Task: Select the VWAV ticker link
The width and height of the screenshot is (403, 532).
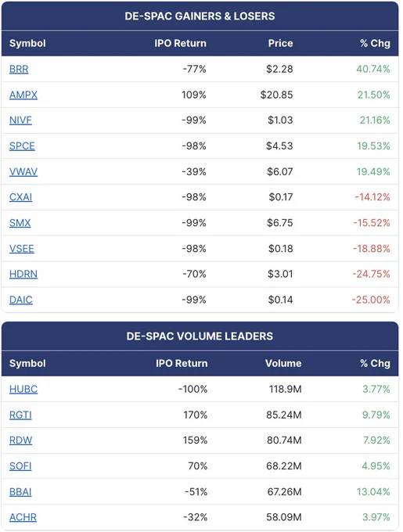Action: 23,171
